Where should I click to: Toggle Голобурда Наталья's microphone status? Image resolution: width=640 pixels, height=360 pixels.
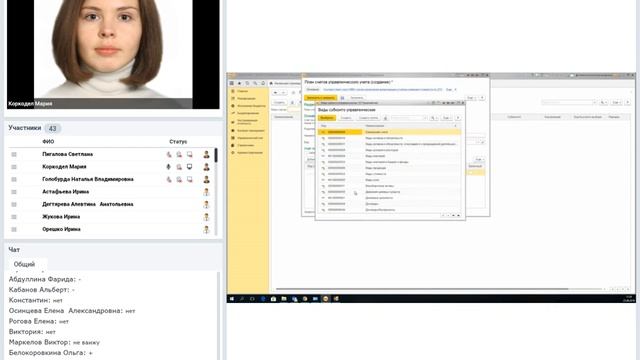pyautogui.click(x=169, y=180)
